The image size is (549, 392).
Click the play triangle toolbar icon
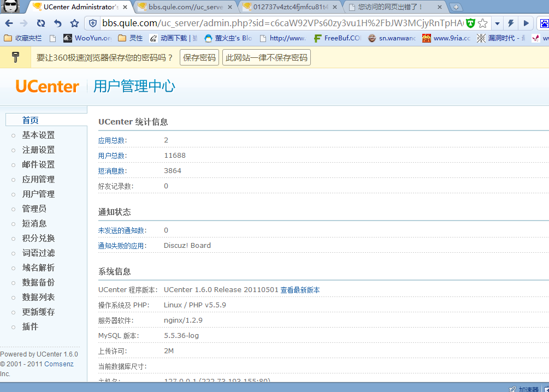click(x=526, y=23)
